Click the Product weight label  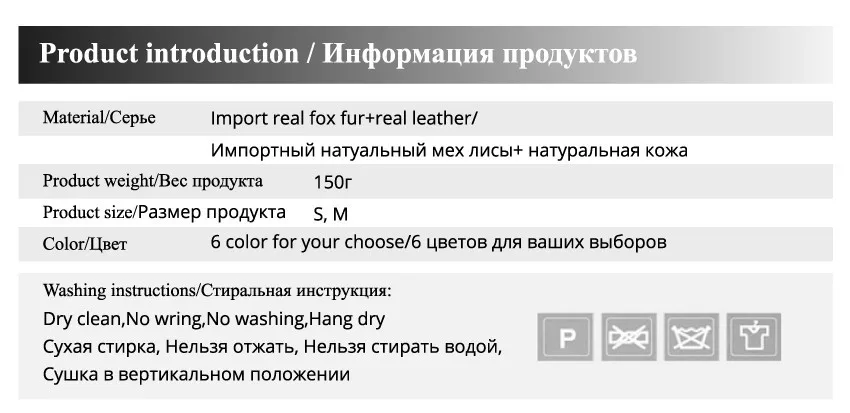point(152,180)
